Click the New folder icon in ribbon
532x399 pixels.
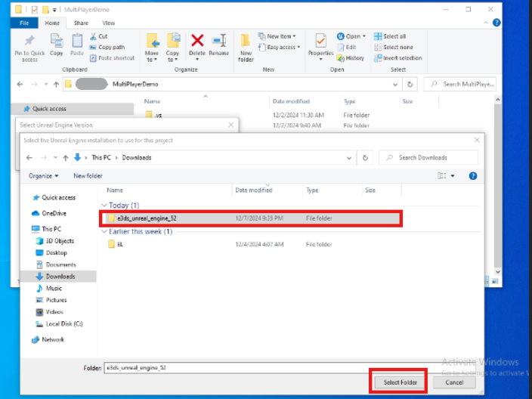click(246, 41)
